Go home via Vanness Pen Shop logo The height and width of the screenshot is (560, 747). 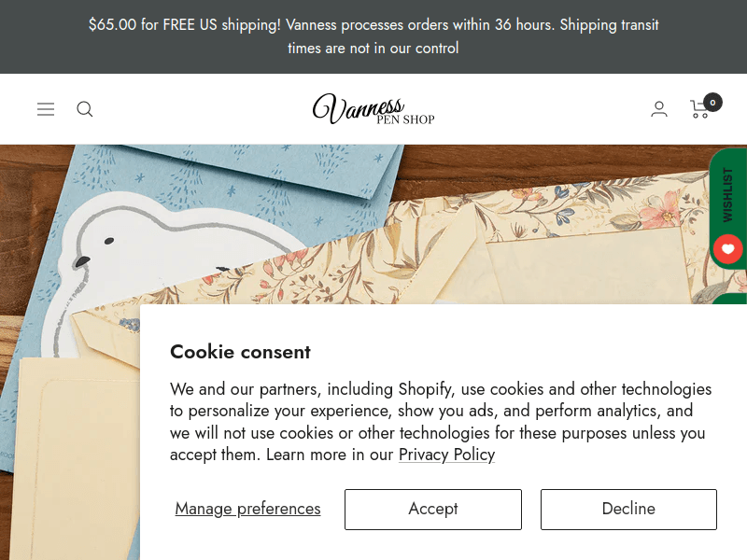(373, 108)
